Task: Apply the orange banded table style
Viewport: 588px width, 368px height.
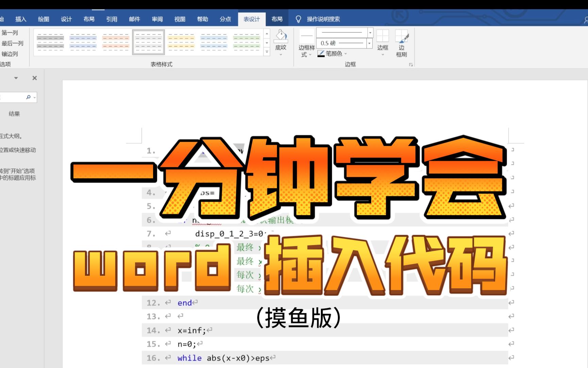Action: tap(116, 42)
